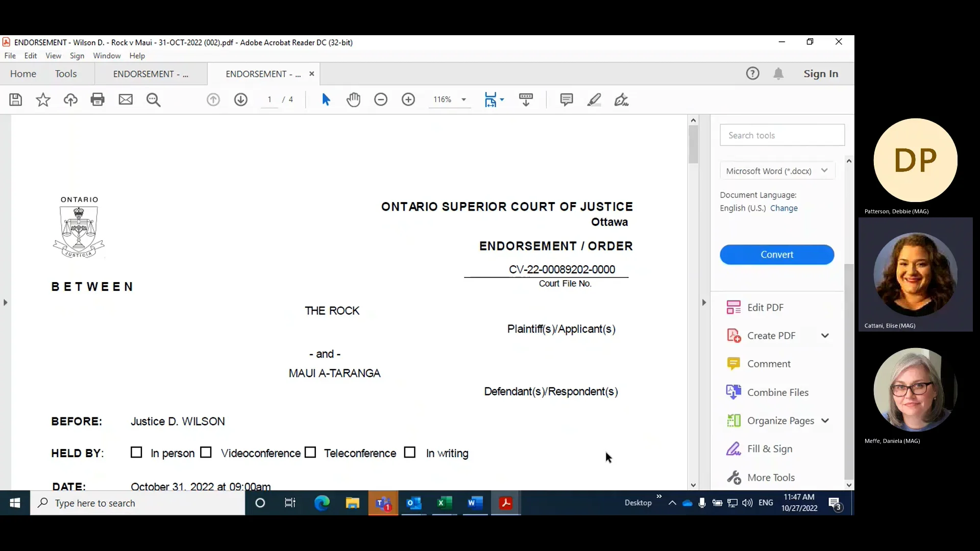Select the highlight text pen tool

pyautogui.click(x=594, y=99)
